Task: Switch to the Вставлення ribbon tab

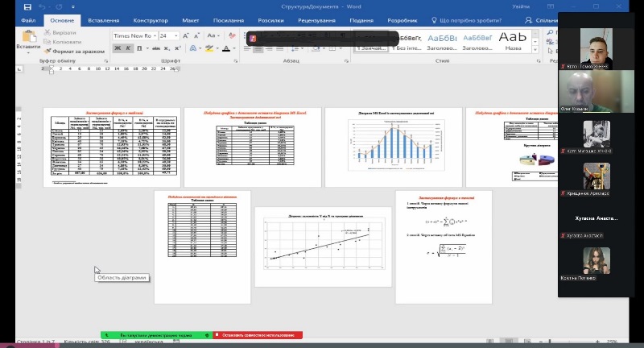Action: (104, 20)
